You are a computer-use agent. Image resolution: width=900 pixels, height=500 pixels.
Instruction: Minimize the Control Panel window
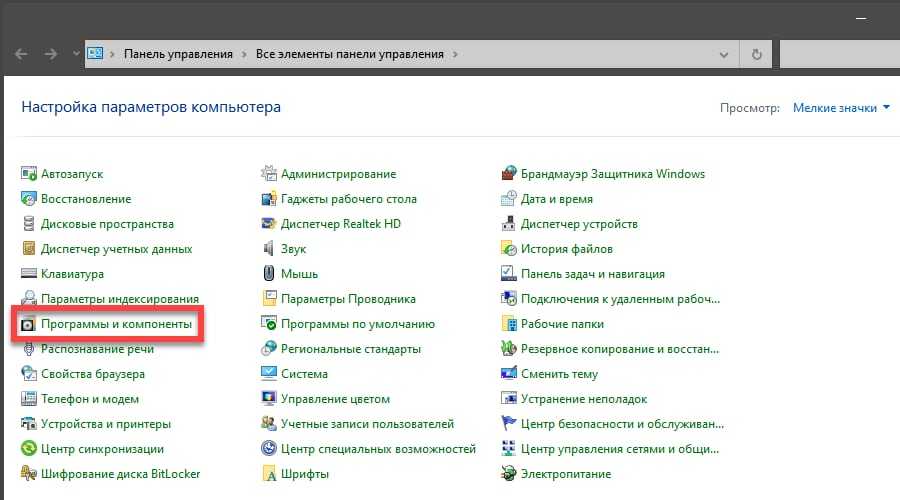pyautogui.click(x=860, y=18)
